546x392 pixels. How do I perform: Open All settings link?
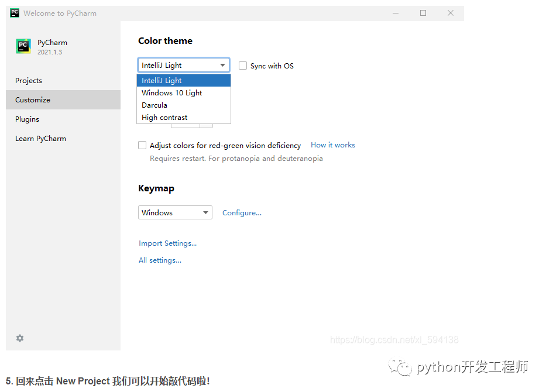pyautogui.click(x=160, y=260)
